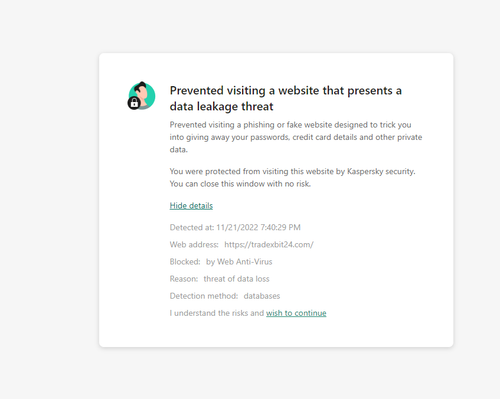
Task: Click the 'You can close this window' sentence
Action: click(240, 184)
